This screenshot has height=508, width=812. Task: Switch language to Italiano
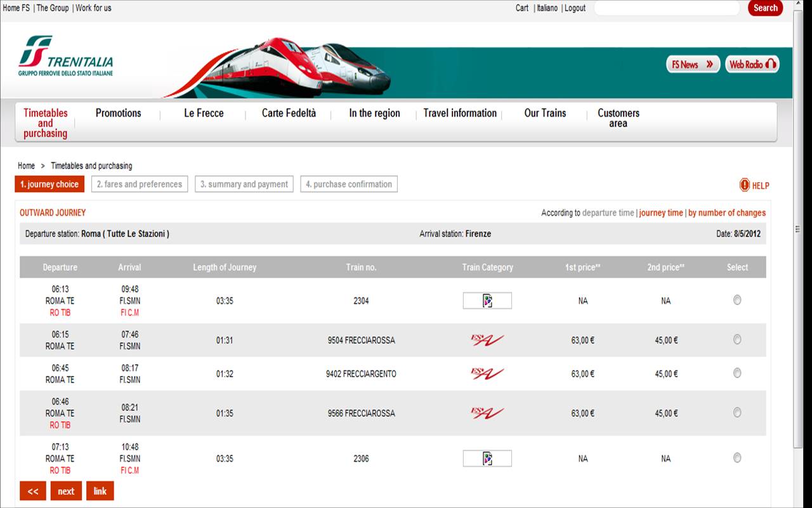pos(547,8)
